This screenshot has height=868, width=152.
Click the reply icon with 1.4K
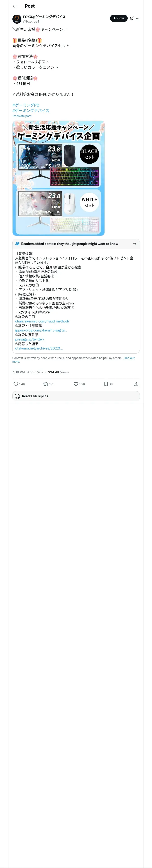[16, 384]
